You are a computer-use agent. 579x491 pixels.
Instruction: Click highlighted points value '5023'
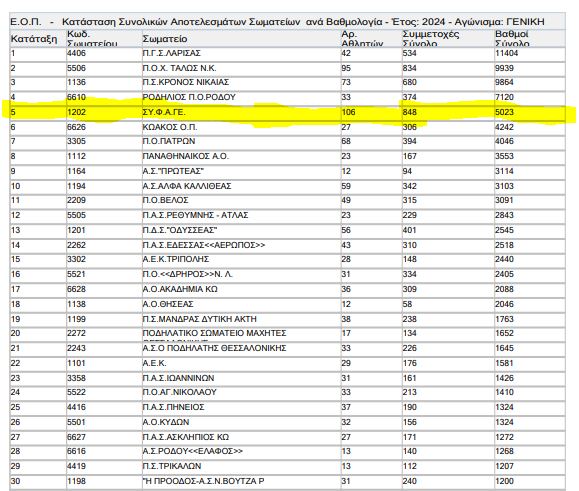point(504,112)
